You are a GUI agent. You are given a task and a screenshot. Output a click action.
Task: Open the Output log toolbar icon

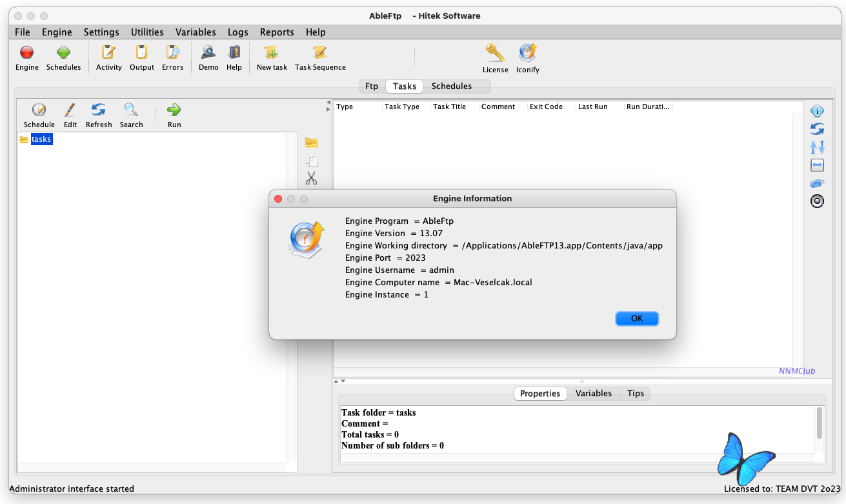[x=141, y=53]
